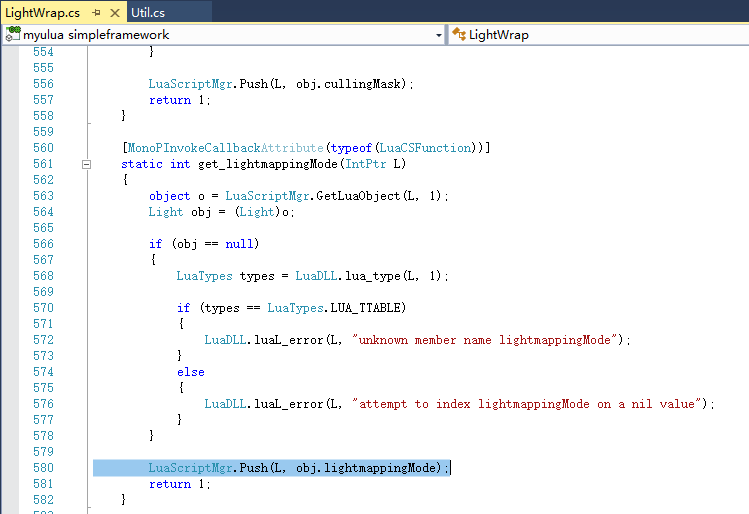Click the 'if (obj == null)' statement

pos(204,244)
